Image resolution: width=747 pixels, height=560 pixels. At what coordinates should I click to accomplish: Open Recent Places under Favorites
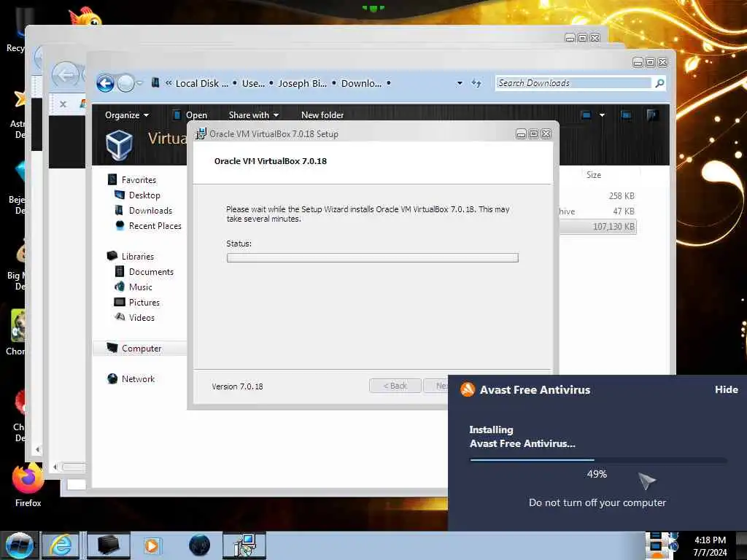(x=155, y=226)
